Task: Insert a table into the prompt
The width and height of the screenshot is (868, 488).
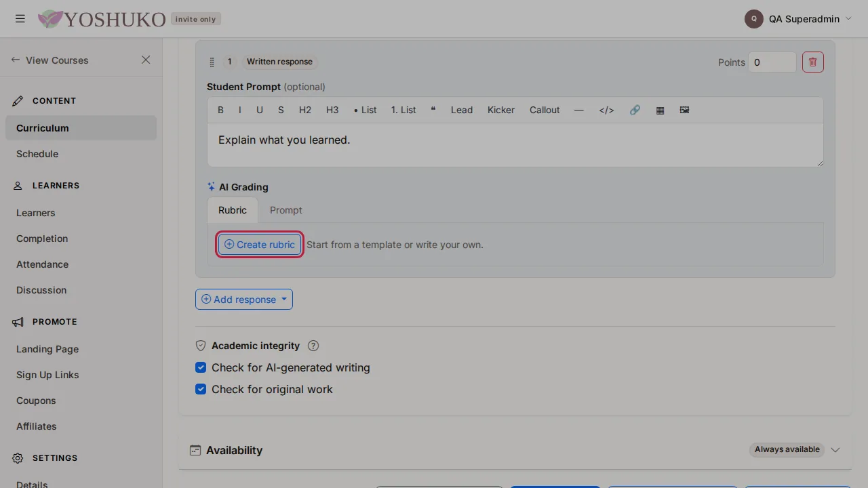Action: click(x=660, y=110)
